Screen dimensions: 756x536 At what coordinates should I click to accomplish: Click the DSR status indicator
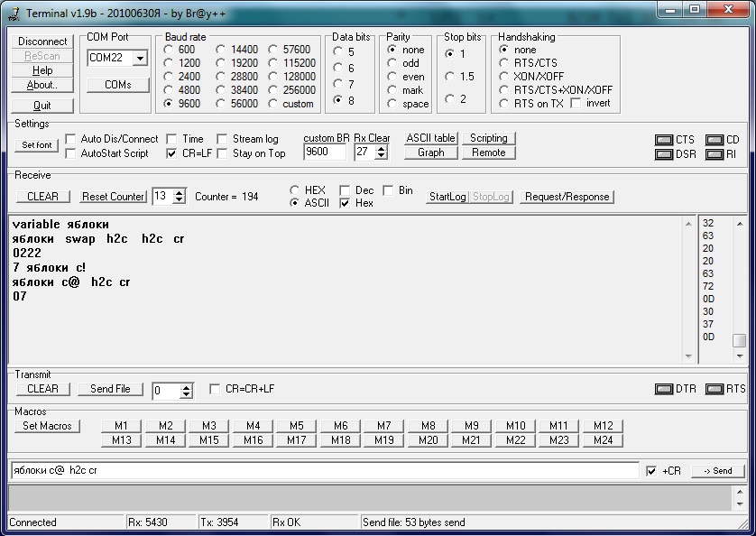tap(663, 154)
